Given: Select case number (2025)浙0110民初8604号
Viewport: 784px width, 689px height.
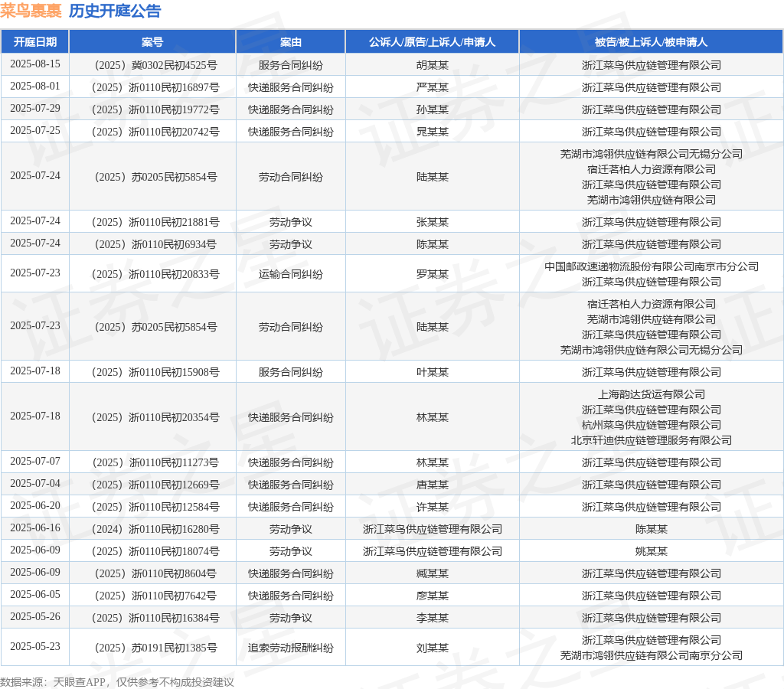Looking at the screenshot, I should coord(155,573).
